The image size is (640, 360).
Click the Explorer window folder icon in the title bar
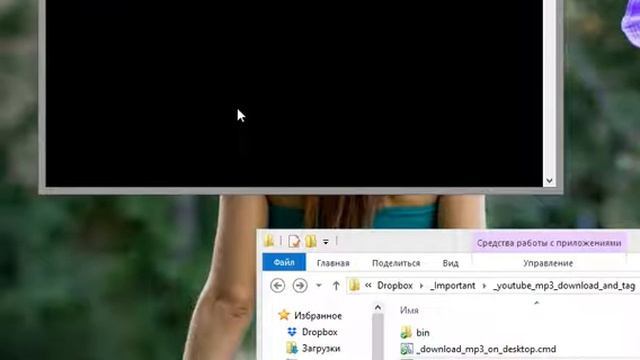[x=269, y=241]
